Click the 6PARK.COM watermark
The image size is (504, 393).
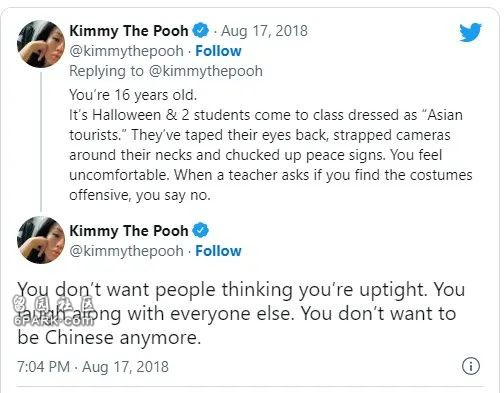coord(54,321)
